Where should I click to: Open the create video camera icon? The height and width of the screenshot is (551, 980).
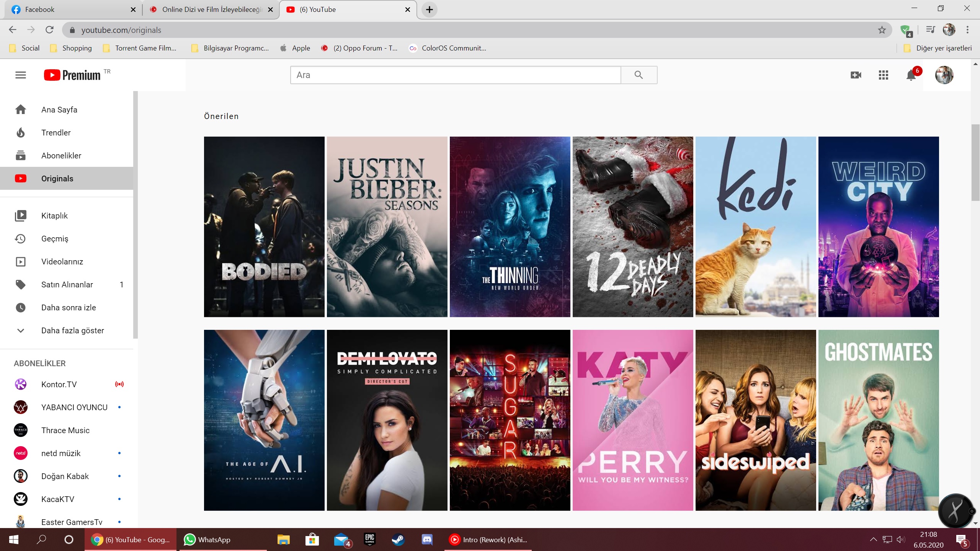click(856, 75)
